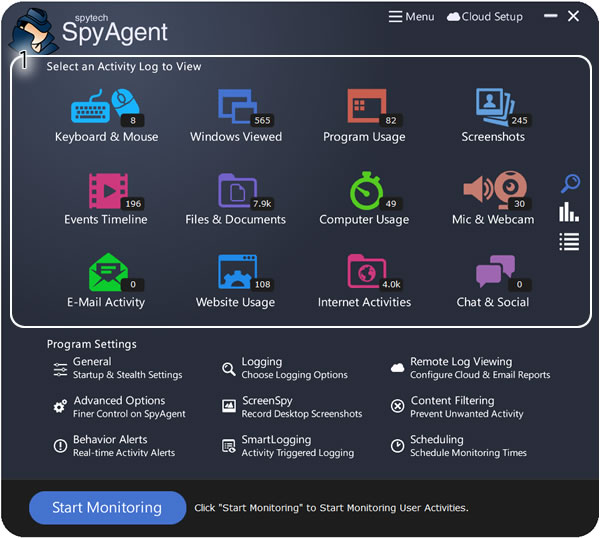
Task: Click the Events Timeline label text
Action: [x=106, y=219]
